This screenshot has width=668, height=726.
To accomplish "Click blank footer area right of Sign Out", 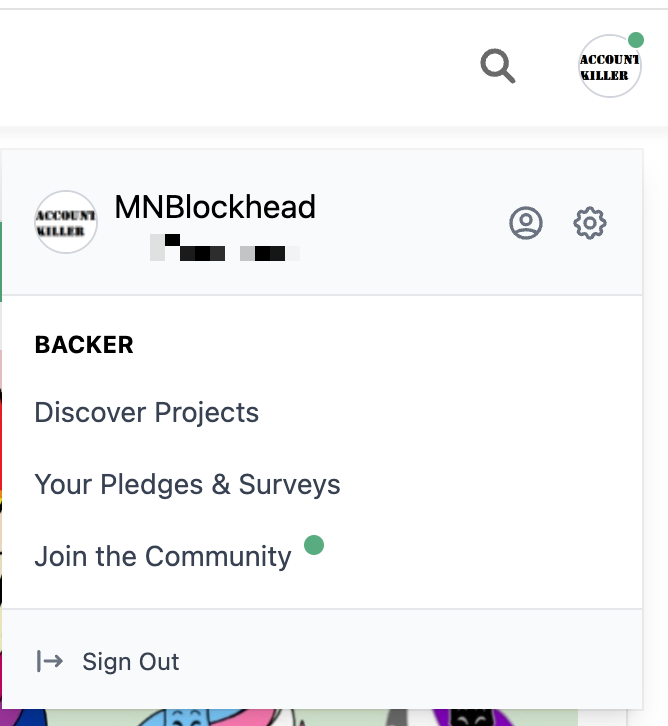I will (407, 661).
